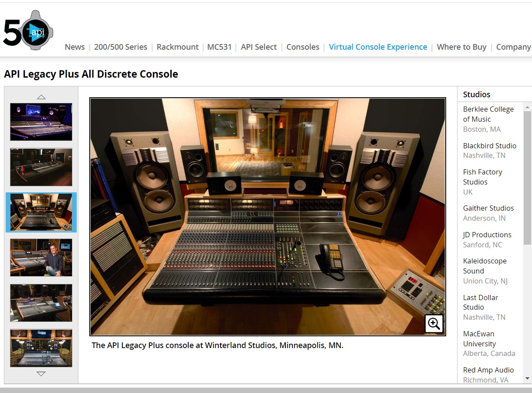Click the Studios list scroll-down arrow
This screenshot has width=532, height=393.
click(x=528, y=379)
